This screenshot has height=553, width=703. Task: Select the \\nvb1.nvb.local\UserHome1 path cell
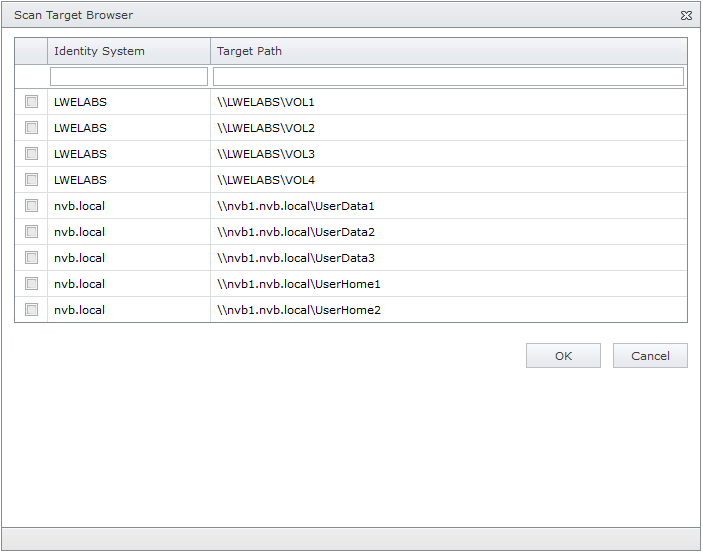click(x=299, y=284)
